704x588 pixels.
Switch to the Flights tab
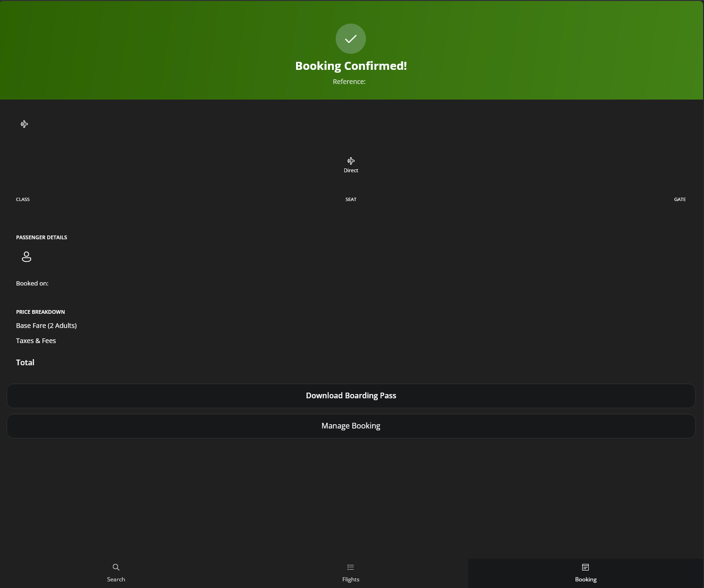[351, 573]
